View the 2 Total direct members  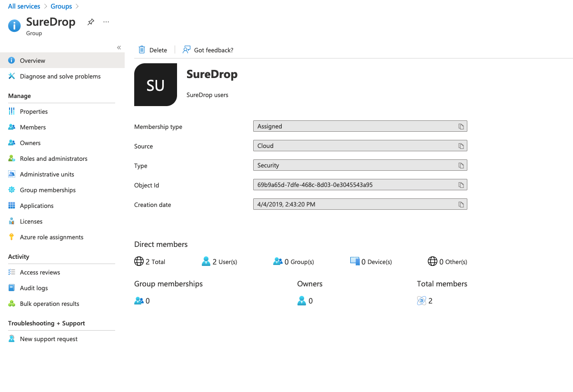point(150,262)
